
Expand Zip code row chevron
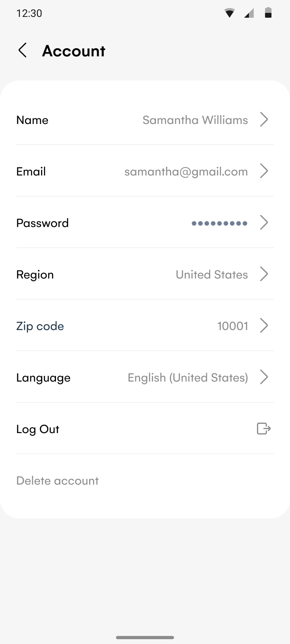[x=264, y=326]
